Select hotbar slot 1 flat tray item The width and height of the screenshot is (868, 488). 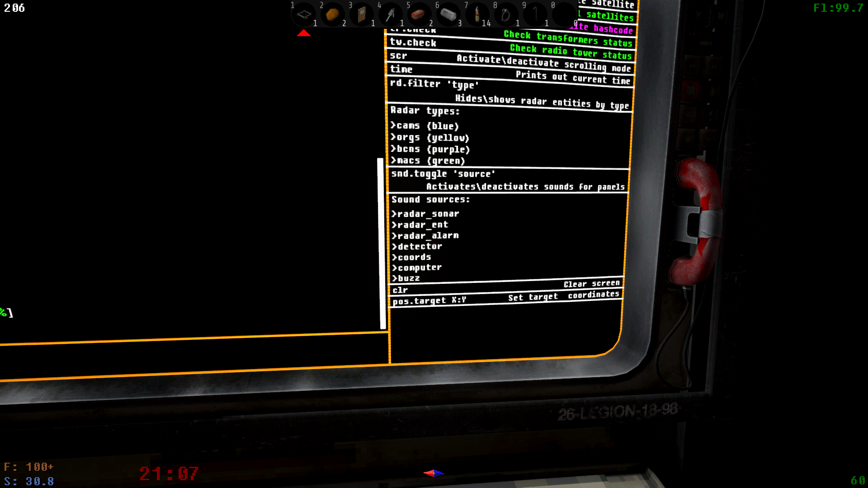pos(304,14)
